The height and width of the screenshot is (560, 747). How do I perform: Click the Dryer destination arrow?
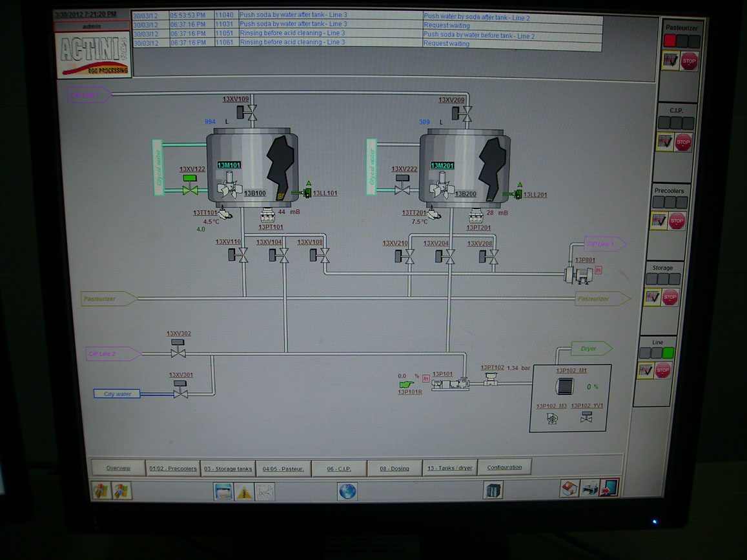tap(591, 348)
